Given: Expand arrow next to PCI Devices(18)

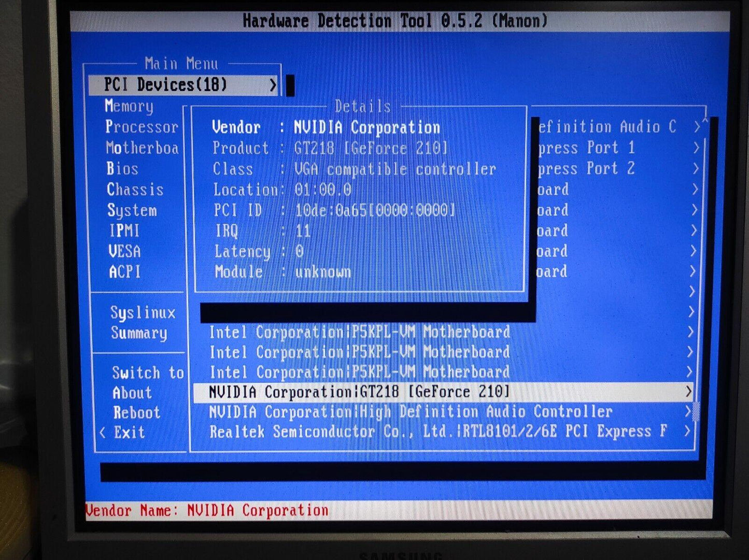Looking at the screenshot, I should pyautogui.click(x=273, y=85).
